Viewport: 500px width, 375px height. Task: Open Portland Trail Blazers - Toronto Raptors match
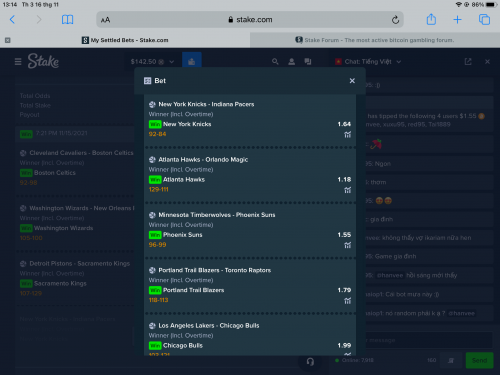pyautogui.click(x=214, y=270)
